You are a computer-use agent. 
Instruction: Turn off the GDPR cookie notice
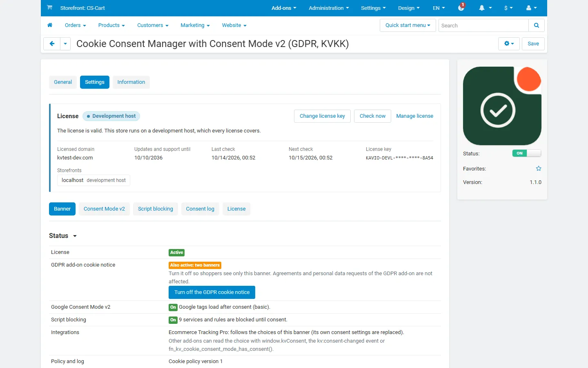coord(212,292)
